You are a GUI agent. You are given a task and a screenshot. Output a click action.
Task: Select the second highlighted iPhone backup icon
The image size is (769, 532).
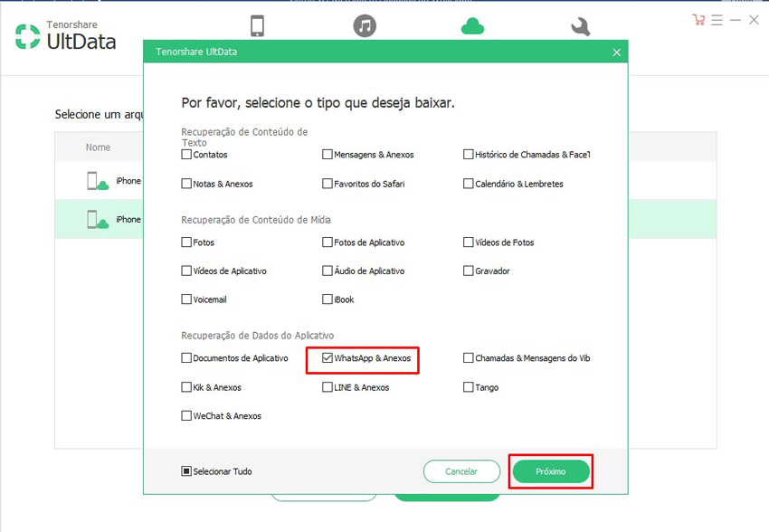click(x=98, y=219)
